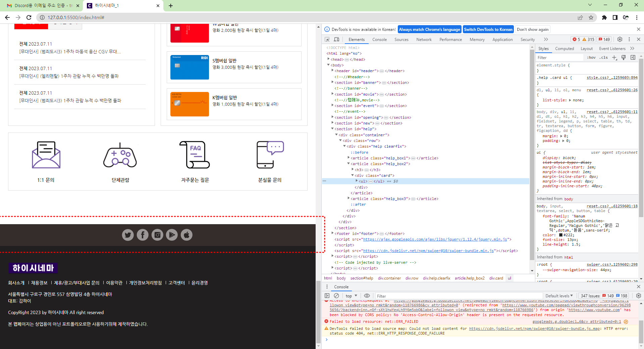Image resolution: width=644 pixels, height=349 pixels.
Task: Open the DevTools customize three-dot menu
Action: tap(629, 39)
